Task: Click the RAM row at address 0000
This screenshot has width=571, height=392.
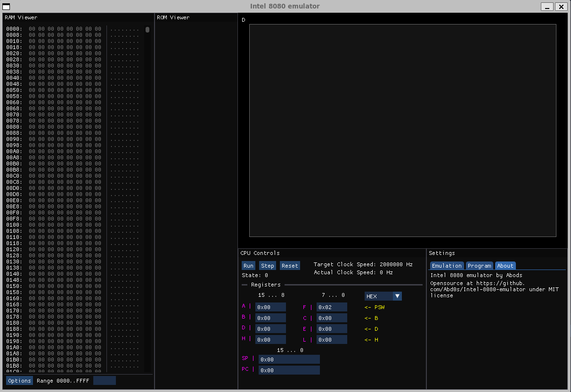Action: pos(73,29)
